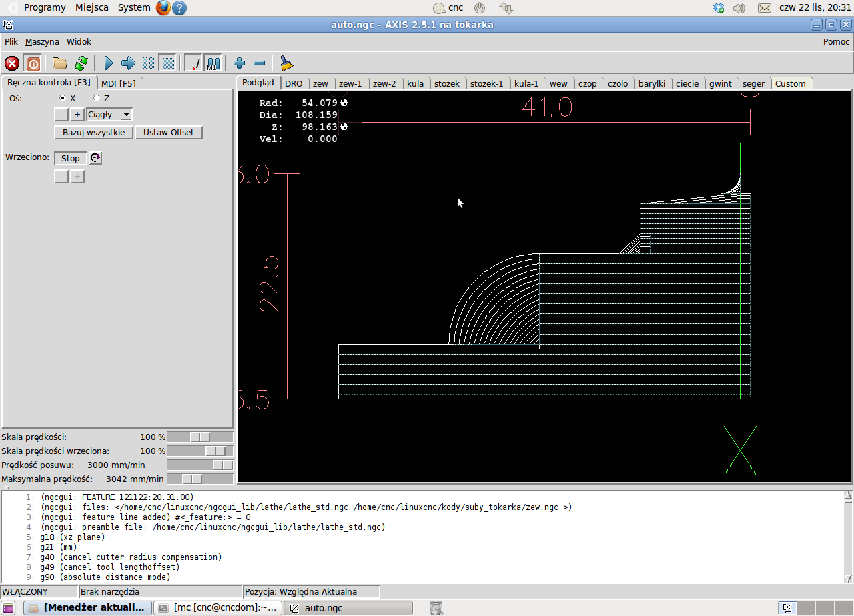Open the mail envelope indicator

pyautogui.click(x=765, y=8)
